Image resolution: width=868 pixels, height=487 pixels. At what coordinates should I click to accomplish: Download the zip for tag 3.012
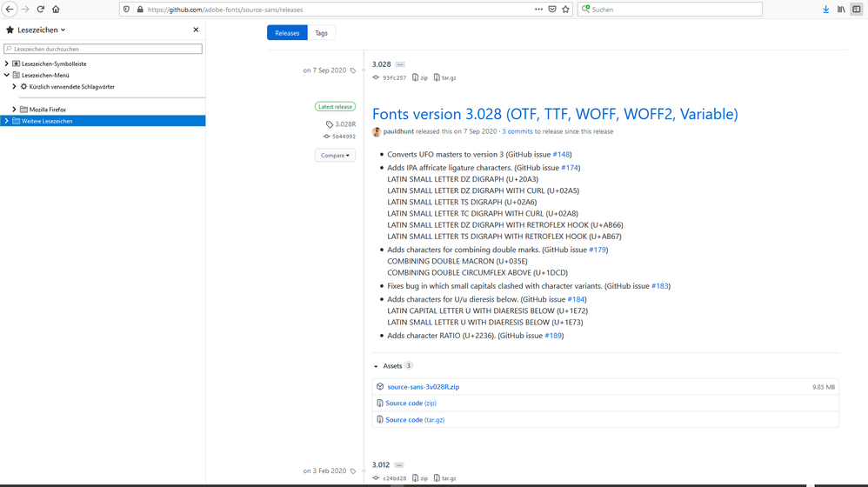coord(420,478)
